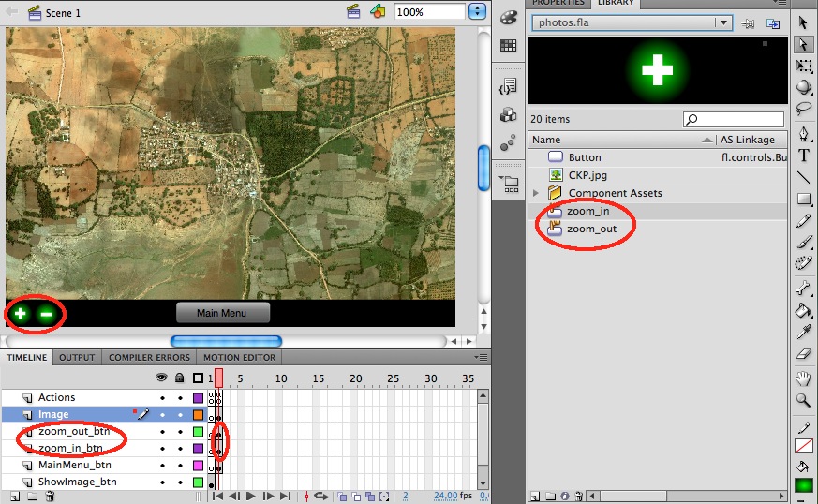Switch to the TIMELINE tab
Viewport: 818px width, 504px height.
pos(26,358)
